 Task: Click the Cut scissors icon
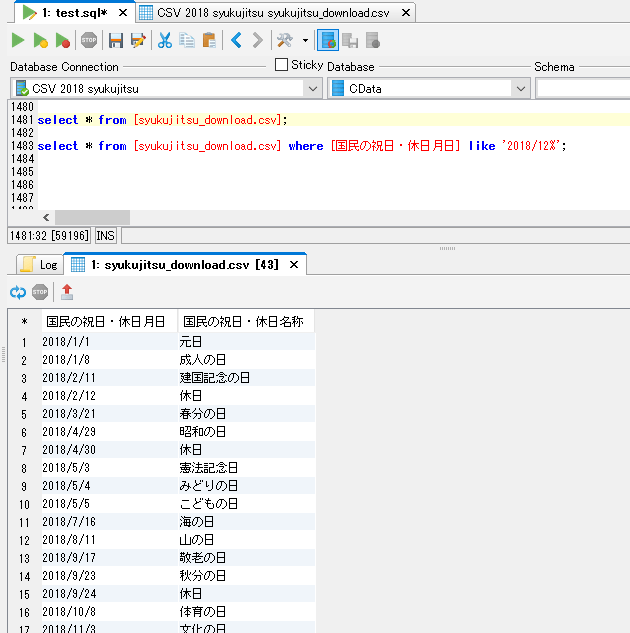point(164,40)
